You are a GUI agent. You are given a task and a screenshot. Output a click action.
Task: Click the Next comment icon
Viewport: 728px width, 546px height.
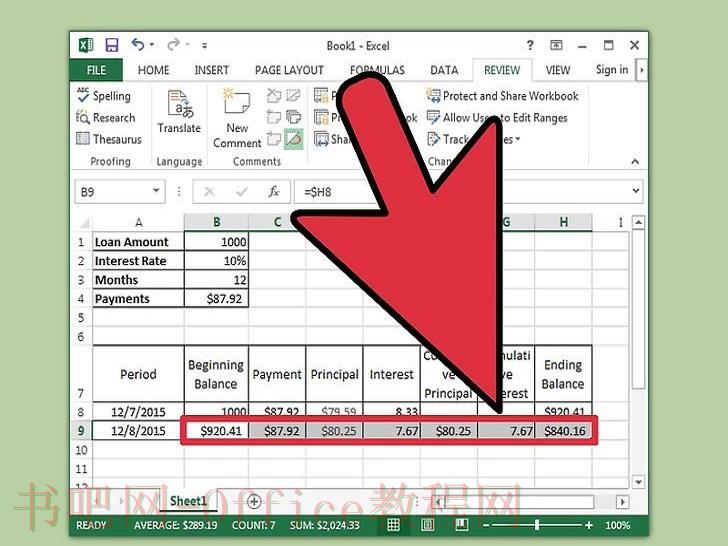tap(274, 138)
